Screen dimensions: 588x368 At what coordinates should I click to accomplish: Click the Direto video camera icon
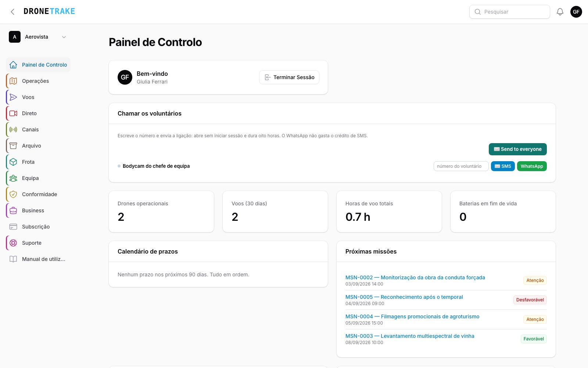pos(13,113)
